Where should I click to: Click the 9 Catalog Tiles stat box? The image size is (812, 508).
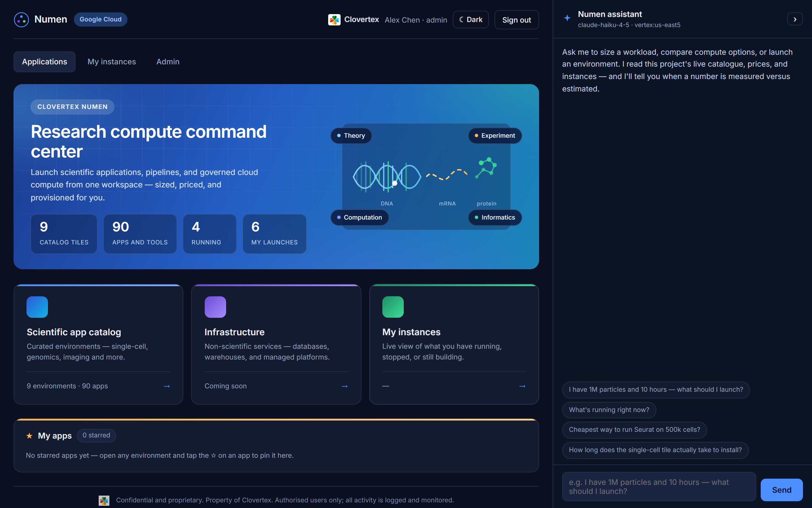(64, 234)
